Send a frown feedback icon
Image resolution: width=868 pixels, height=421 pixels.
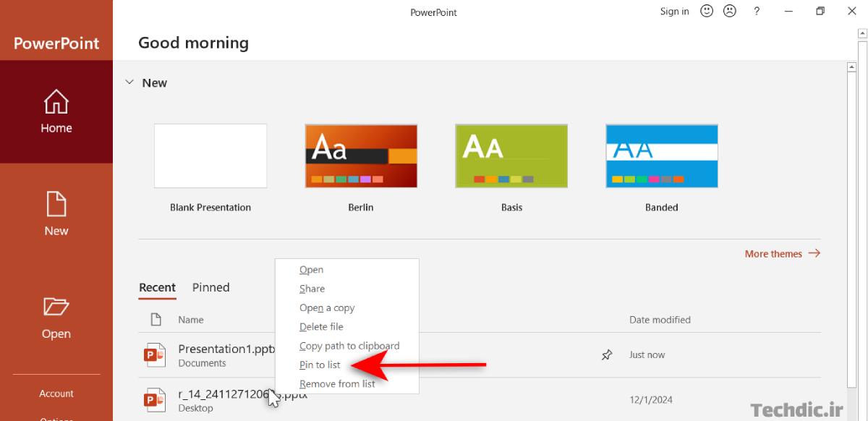[730, 12]
